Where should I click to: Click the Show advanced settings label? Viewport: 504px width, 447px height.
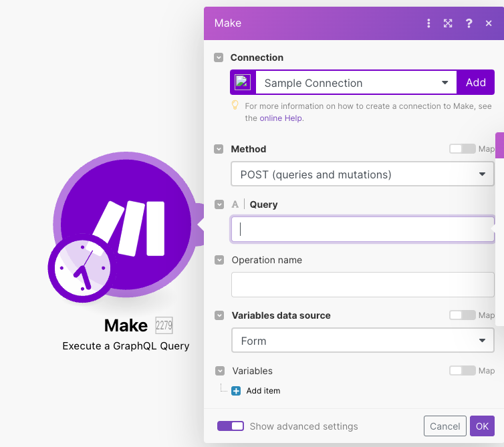click(x=303, y=426)
